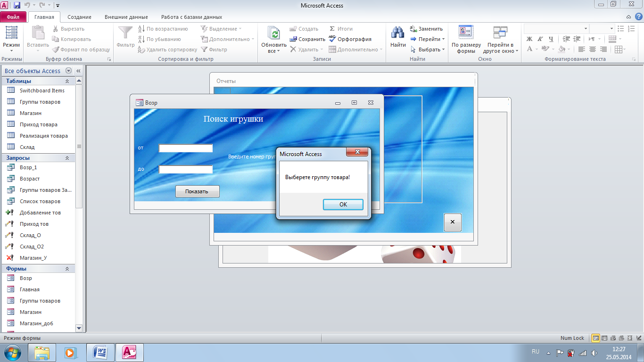Toggle the small Фильтр button
Screen dimensions: 644x362
click(x=214, y=49)
